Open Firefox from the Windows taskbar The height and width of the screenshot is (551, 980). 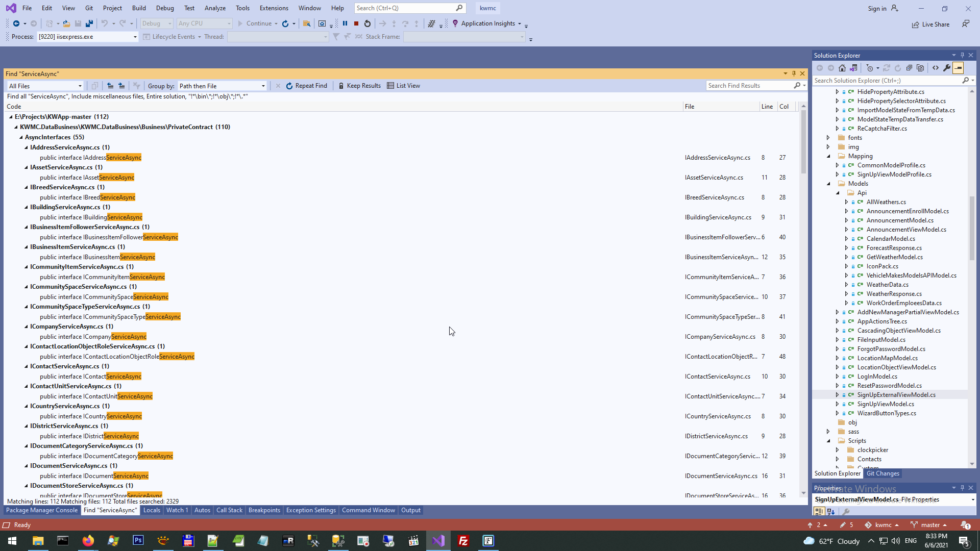click(x=88, y=541)
